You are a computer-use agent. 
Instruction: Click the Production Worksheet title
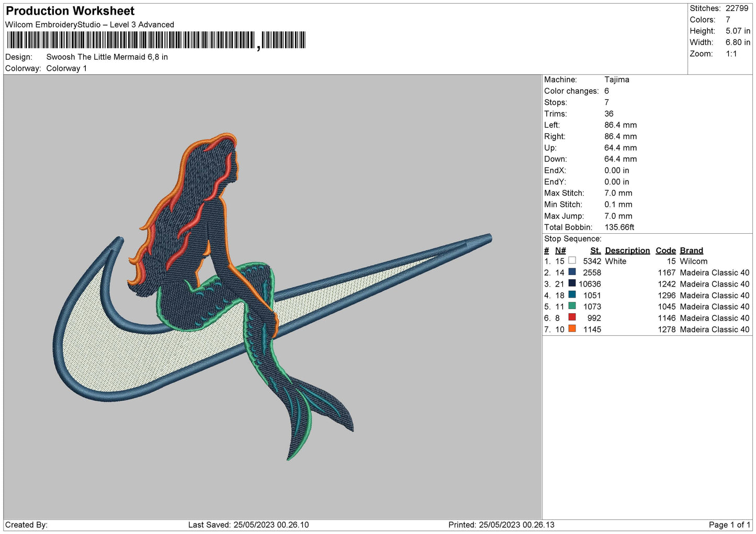click(70, 11)
